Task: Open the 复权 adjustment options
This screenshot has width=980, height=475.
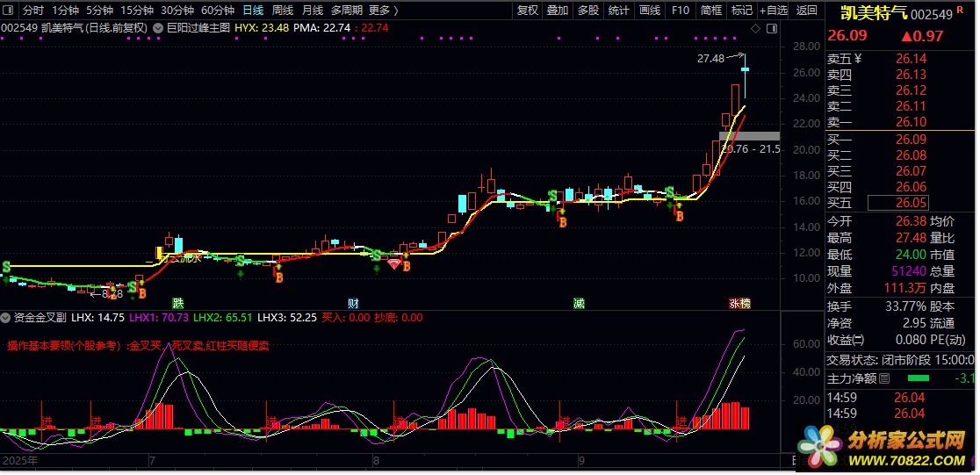Action: point(528,10)
